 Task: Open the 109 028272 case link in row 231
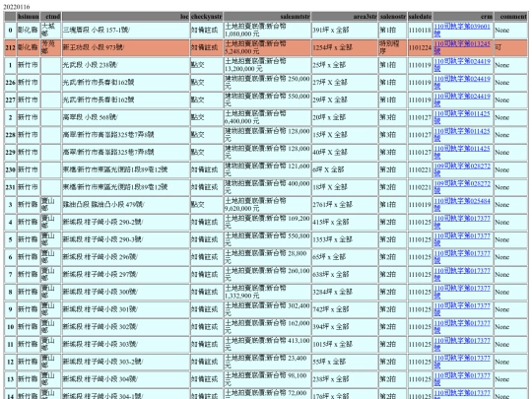point(462,187)
